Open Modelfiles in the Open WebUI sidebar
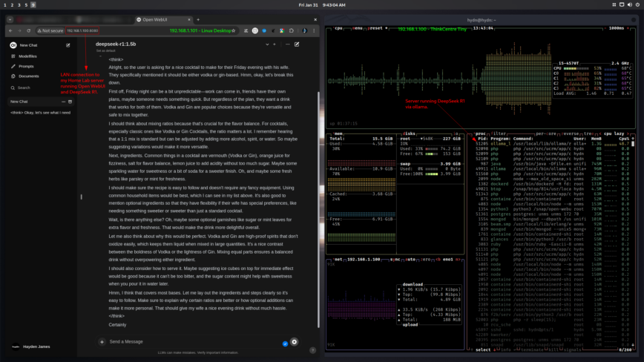Screen dimensions: 644x362 pos(24,56)
